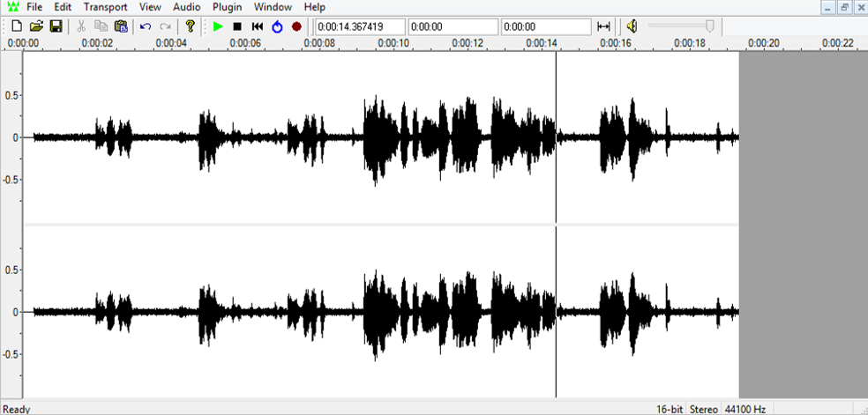Click the New file icon
The image size is (868, 415).
point(17,26)
